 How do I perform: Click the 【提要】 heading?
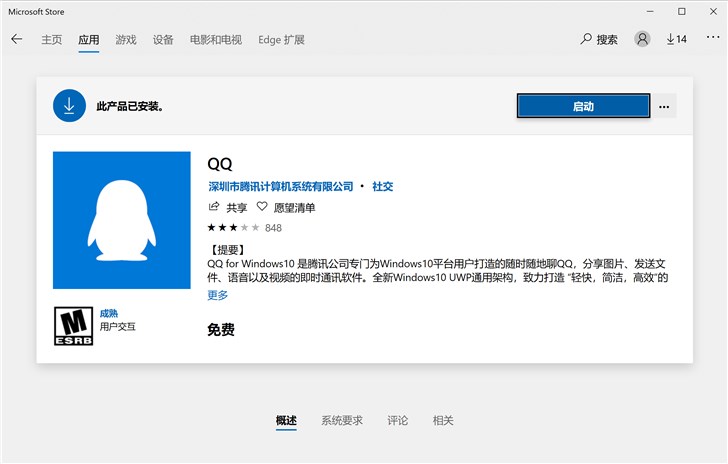[228, 250]
